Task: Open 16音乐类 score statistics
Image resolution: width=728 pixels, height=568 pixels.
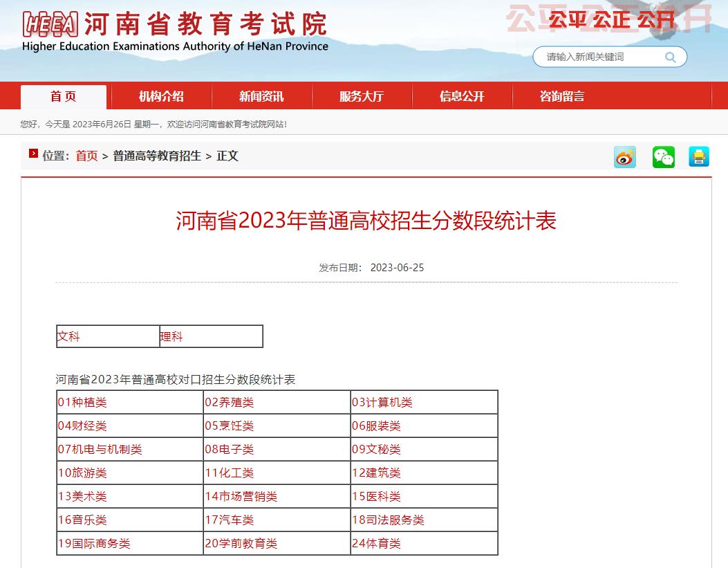Action: tap(82, 520)
